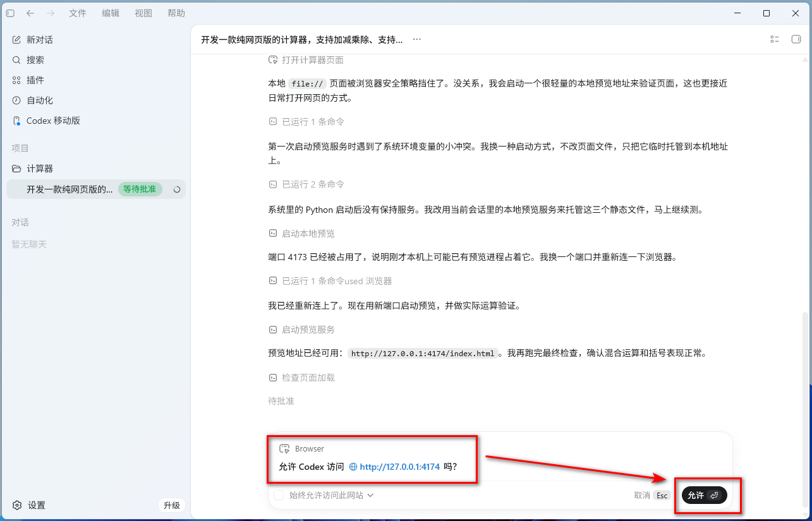
Task: Click the loading spinner next to 等待批准
Action: pos(176,189)
